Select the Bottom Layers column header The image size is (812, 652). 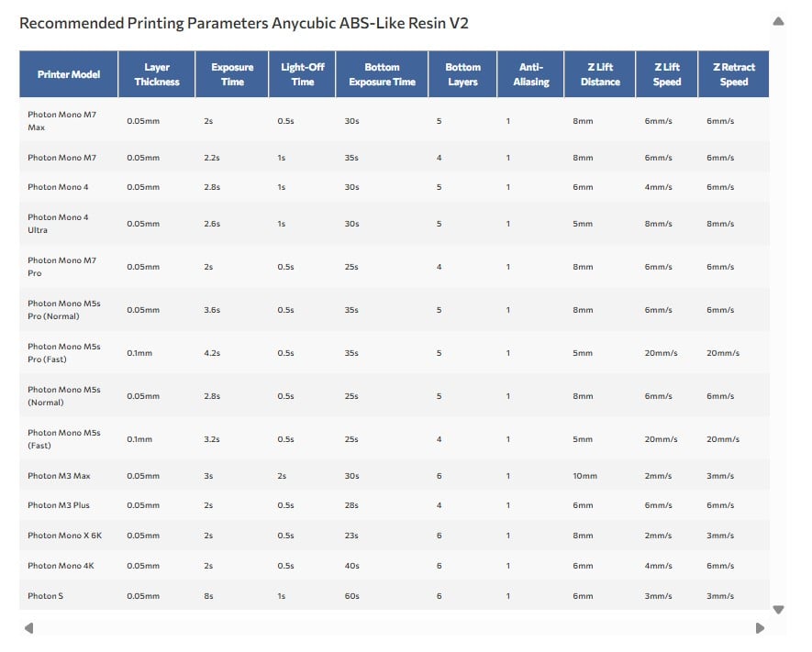point(462,74)
